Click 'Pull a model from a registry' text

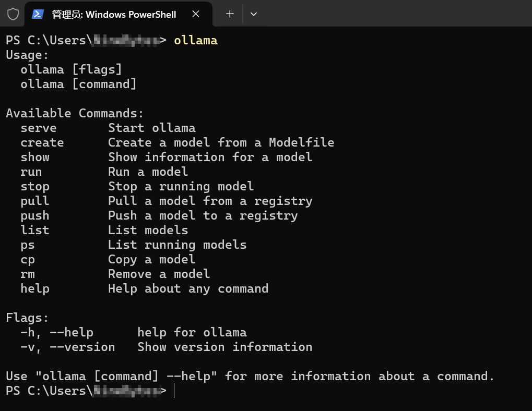click(210, 201)
